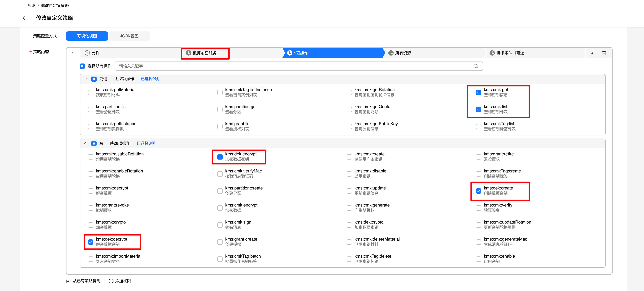Enable kms:cmk:getPublicKey checkbox
The height and width of the screenshot is (291, 644).
click(349, 126)
